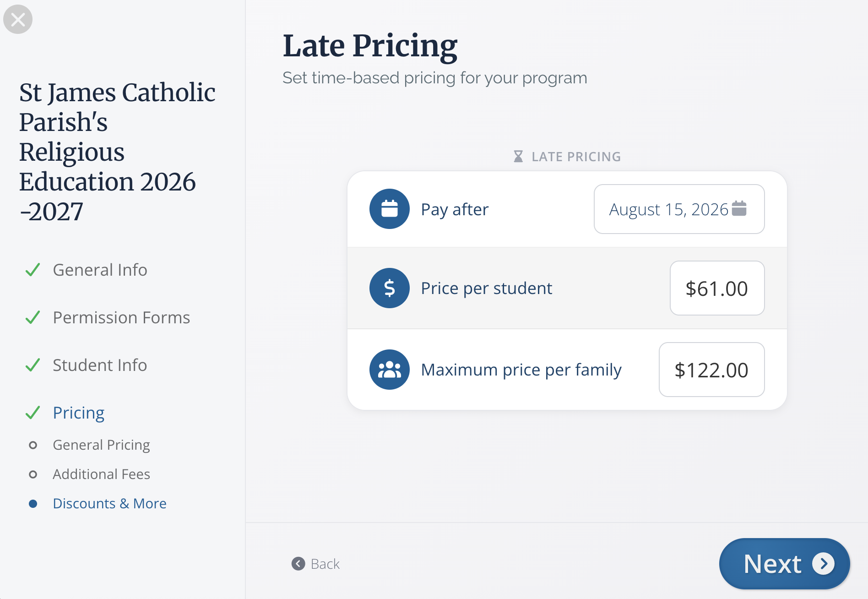Go to the General Info step
The image size is (868, 599).
100,270
